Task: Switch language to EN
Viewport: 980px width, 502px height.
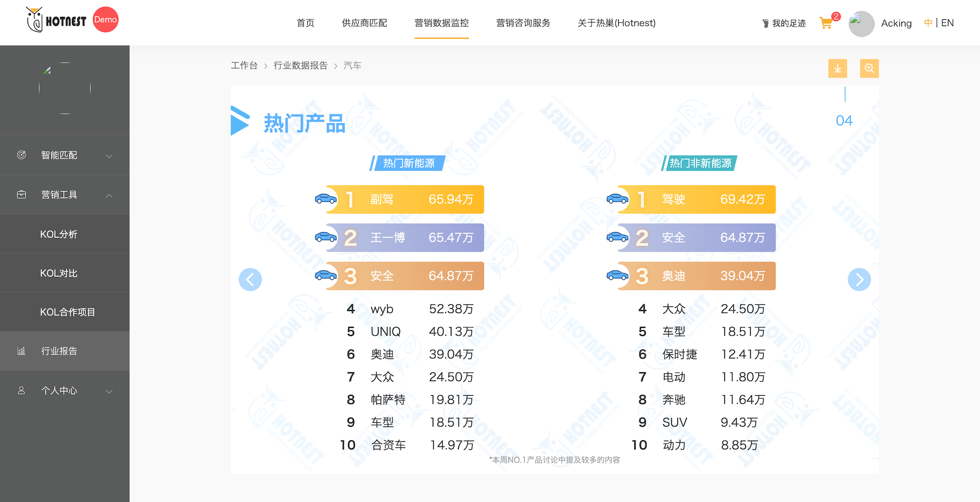Action: [x=947, y=23]
